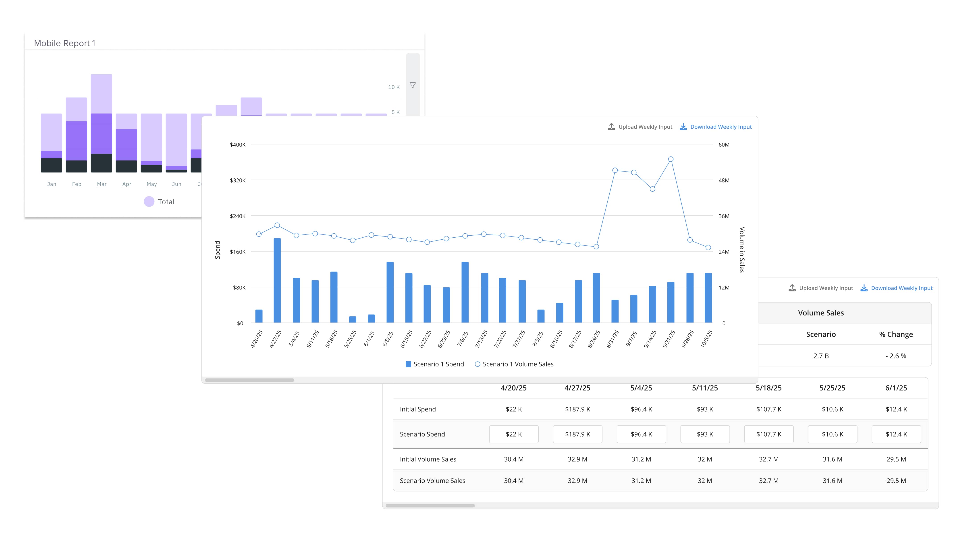Viewport: 980px width, 544px height.
Task: Click upload icon in table panel
Action: pyautogui.click(x=792, y=288)
